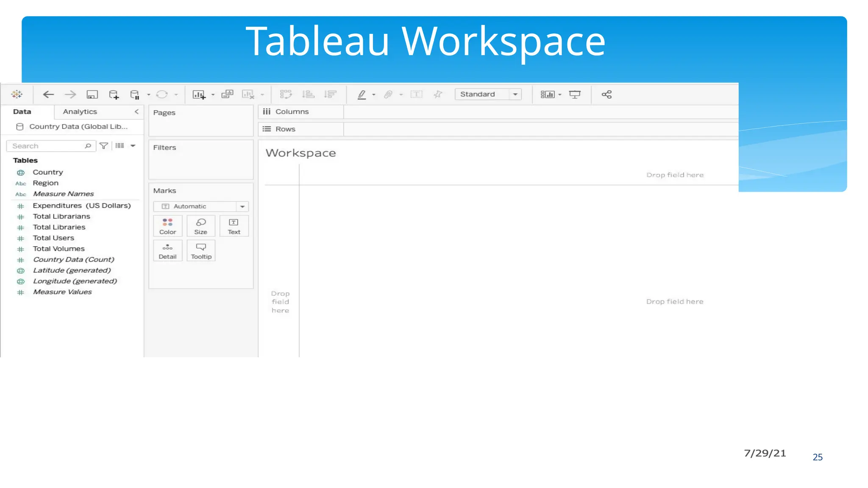The height and width of the screenshot is (488, 868).
Task: Click the new worksheet icon
Action: point(199,94)
